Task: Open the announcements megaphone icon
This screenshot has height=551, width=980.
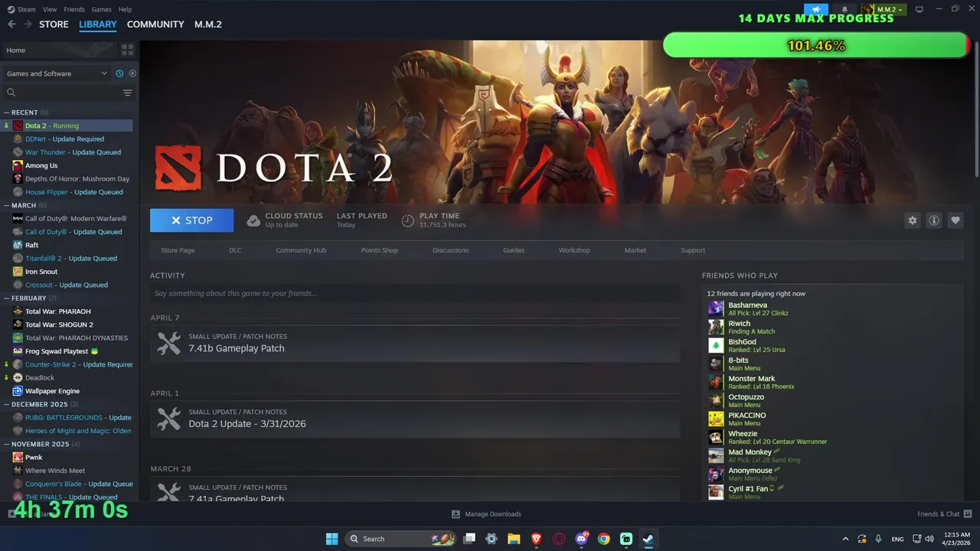Action: (x=816, y=9)
